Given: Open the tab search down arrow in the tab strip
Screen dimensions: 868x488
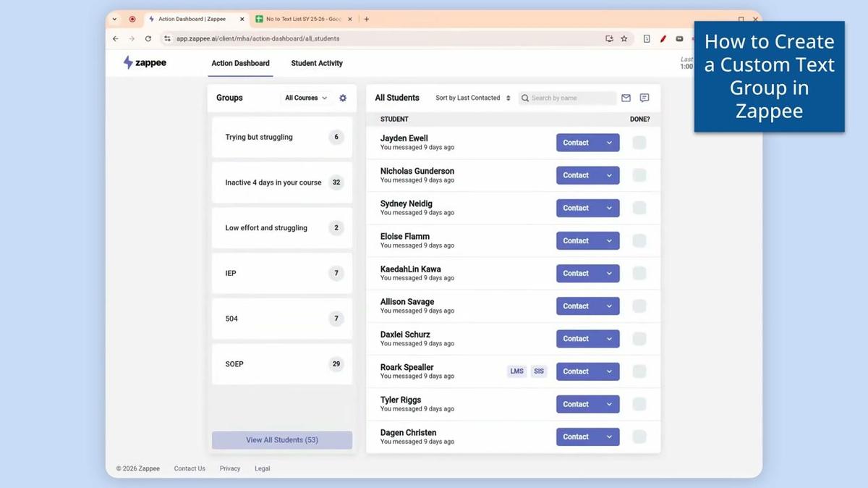Looking at the screenshot, I should pos(114,19).
